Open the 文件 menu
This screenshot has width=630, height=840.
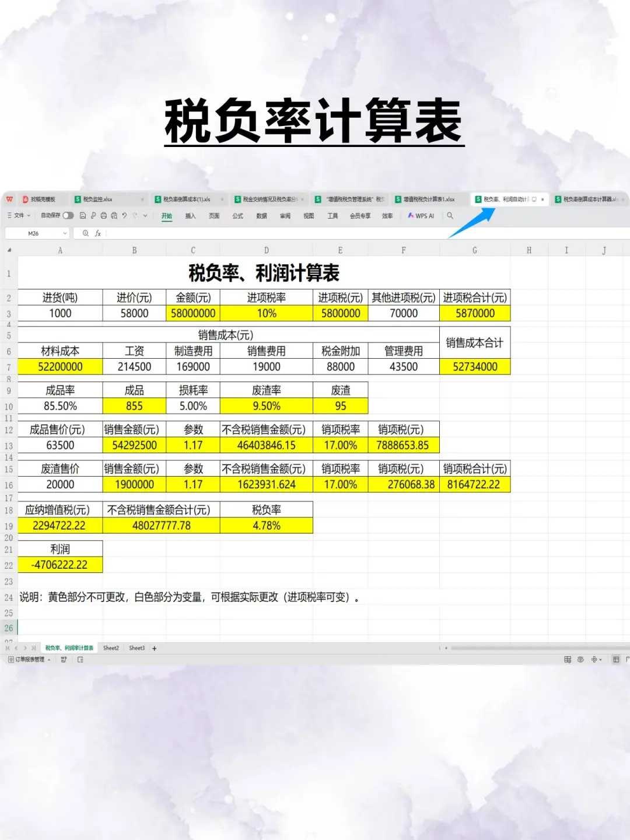pos(17,216)
